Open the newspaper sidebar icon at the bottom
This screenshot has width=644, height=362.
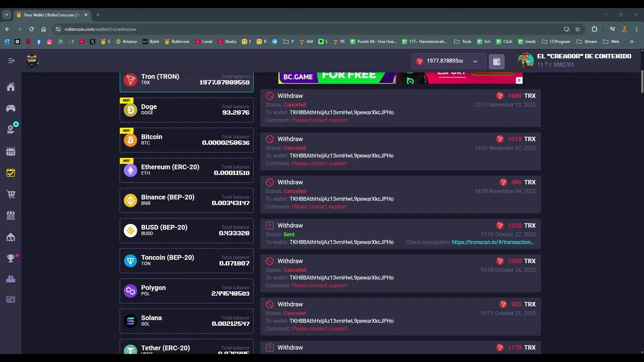[x=11, y=300]
